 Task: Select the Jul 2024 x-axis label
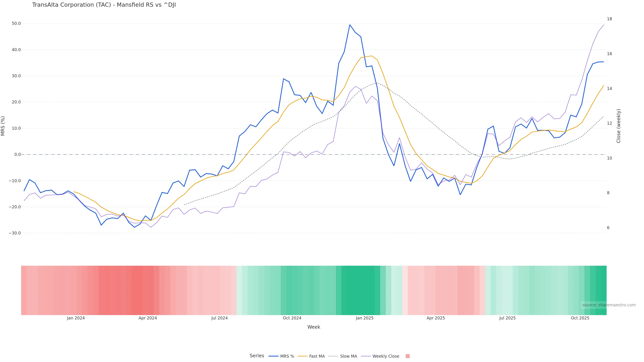point(219,318)
